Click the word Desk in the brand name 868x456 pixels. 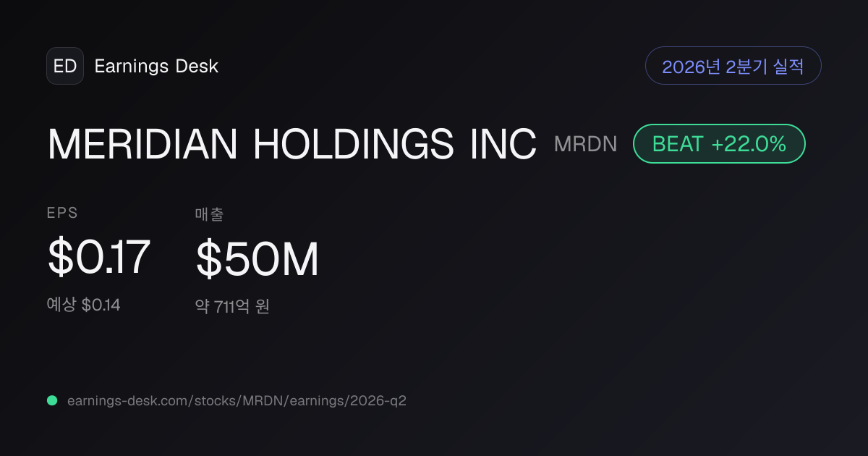click(197, 67)
